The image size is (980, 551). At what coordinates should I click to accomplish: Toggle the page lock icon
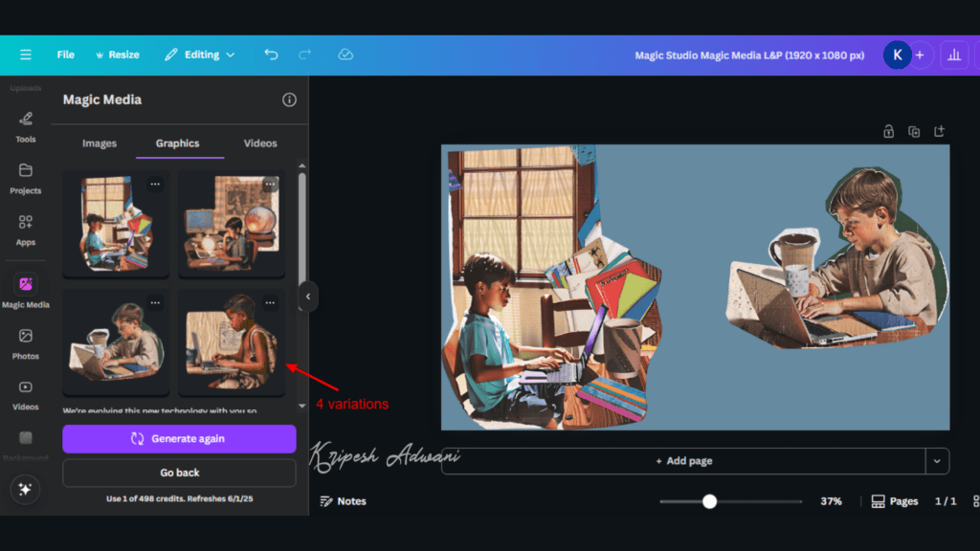(x=888, y=131)
